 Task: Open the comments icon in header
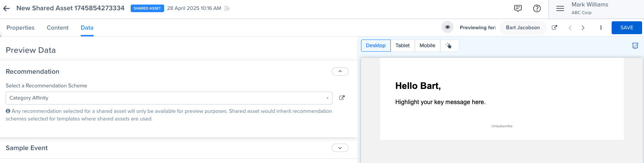click(x=518, y=8)
